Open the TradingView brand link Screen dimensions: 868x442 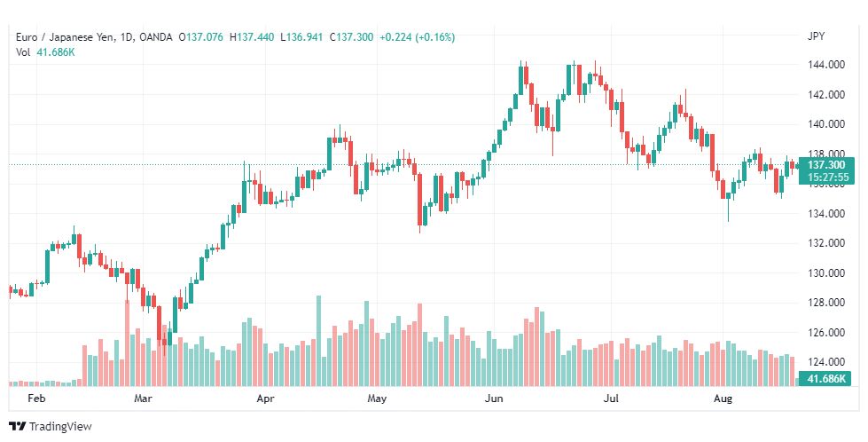coord(51,427)
